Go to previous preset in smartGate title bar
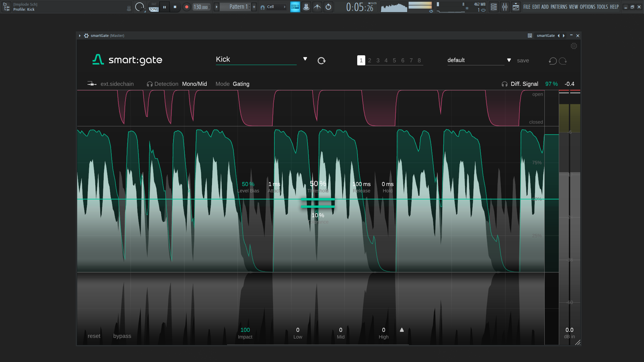 [558, 36]
